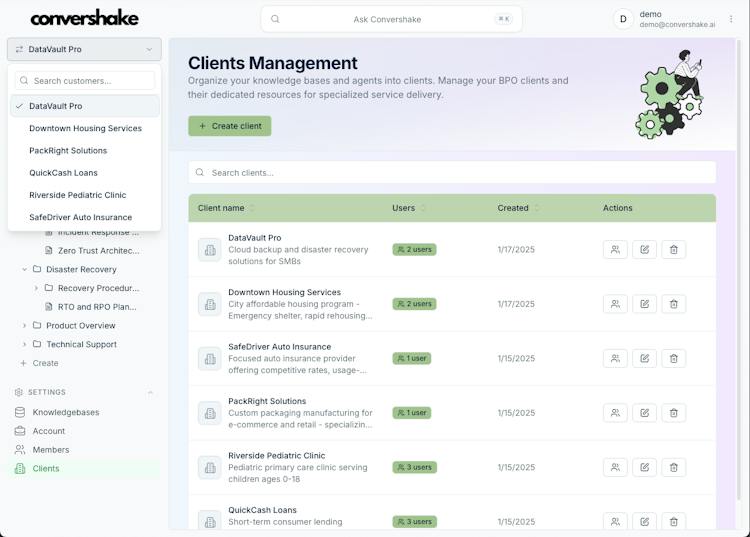Open the Zero Trust Architecture document
This screenshot has height=537, width=750.
(92, 251)
